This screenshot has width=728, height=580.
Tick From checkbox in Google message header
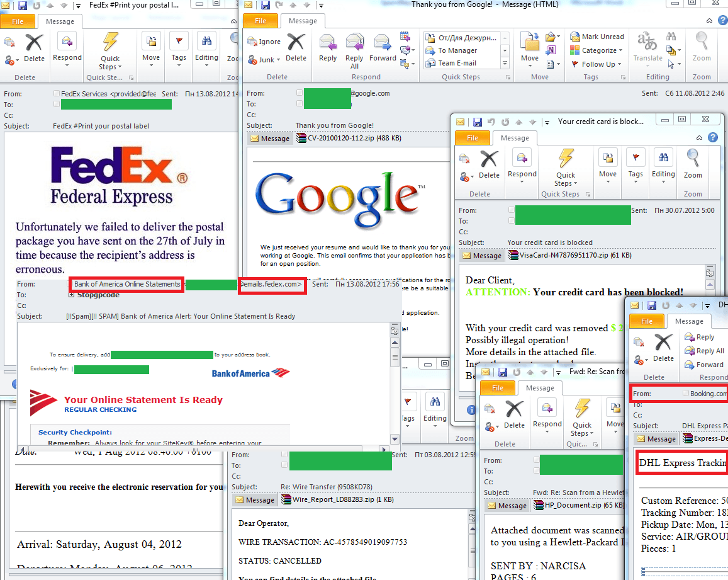click(300, 93)
